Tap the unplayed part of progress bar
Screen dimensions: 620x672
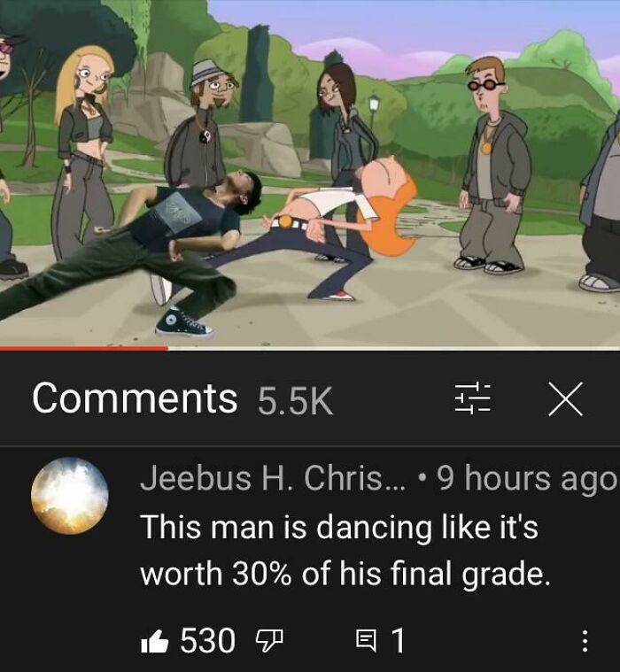[393, 348]
